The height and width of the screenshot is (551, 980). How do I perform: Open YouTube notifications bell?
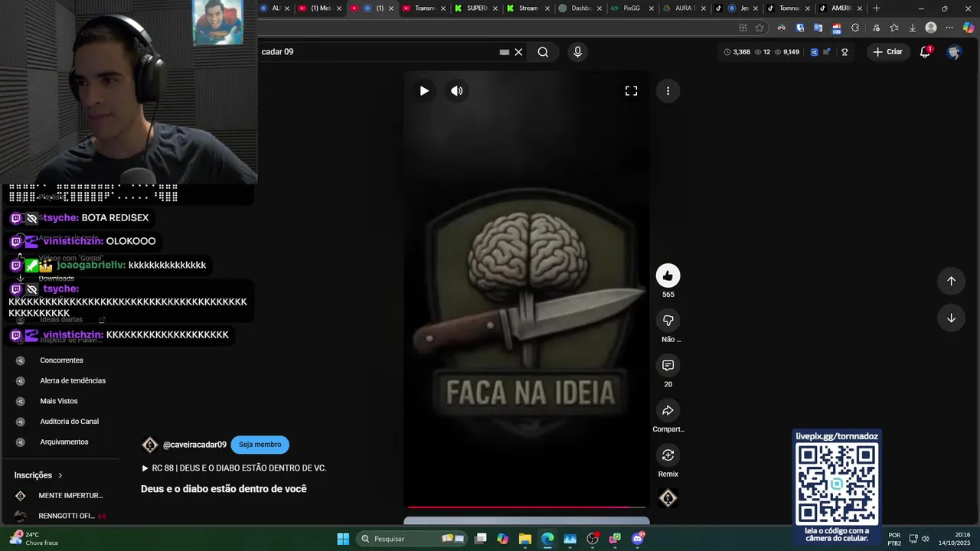925,52
